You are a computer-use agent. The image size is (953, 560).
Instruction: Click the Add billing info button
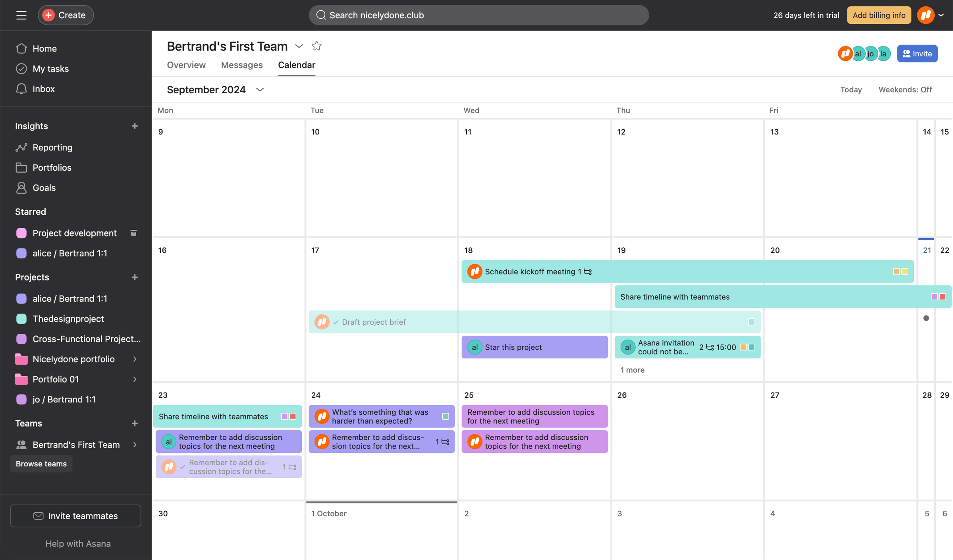(x=879, y=15)
